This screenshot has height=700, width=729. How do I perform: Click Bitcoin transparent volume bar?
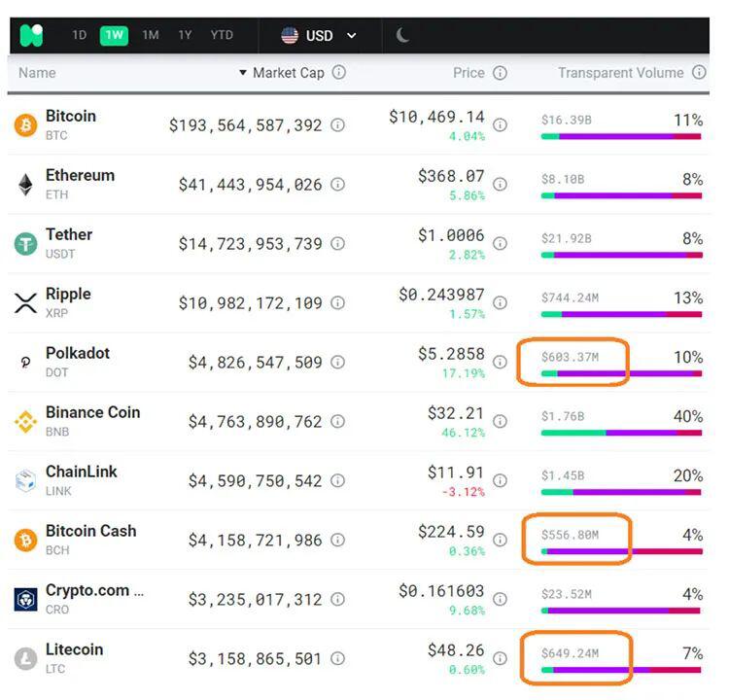point(620,137)
